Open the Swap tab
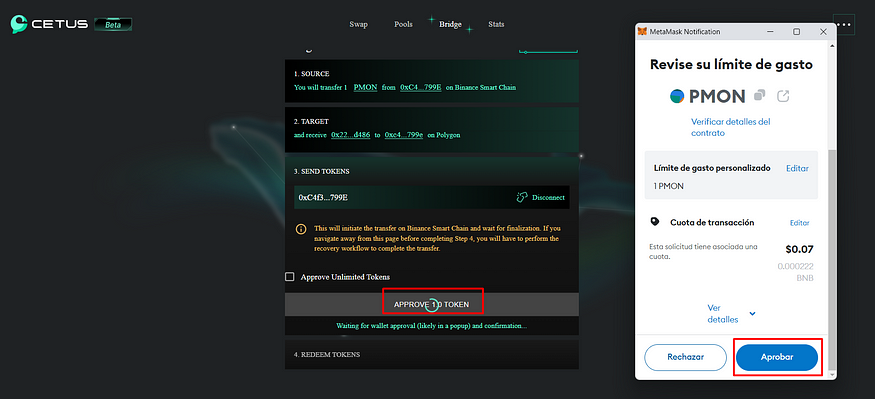Screen dimensions: 875x399 click(358, 25)
